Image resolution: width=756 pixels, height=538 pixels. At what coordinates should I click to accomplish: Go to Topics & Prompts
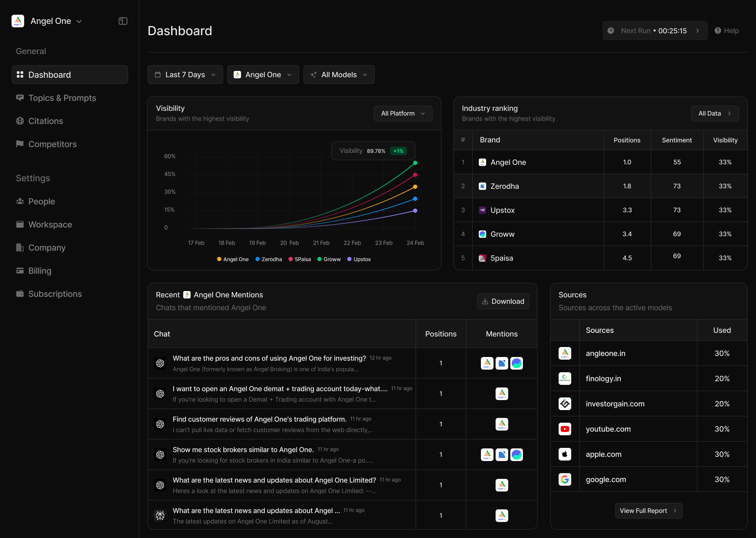pos(56,98)
